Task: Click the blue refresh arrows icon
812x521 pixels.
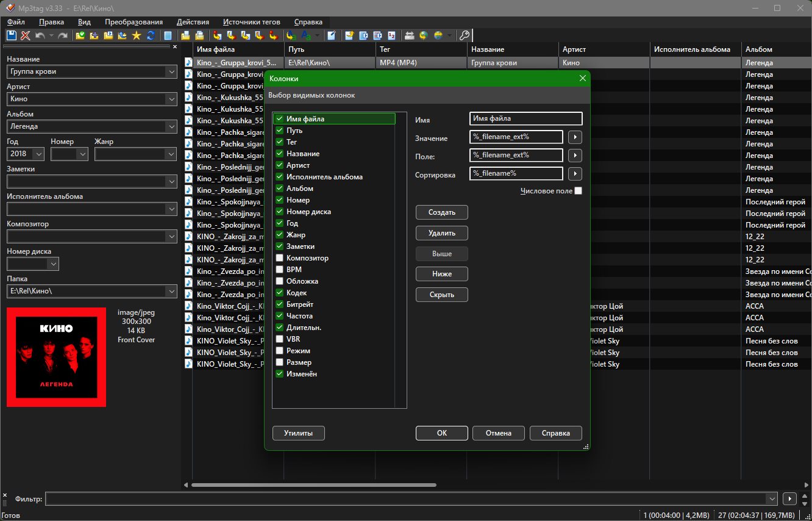Action: (151, 35)
